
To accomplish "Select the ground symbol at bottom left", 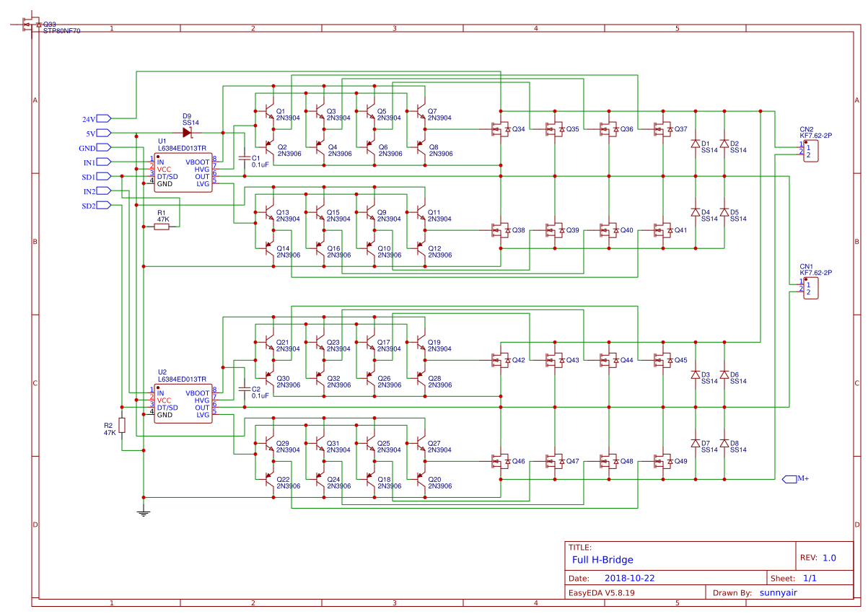I will tap(144, 512).
